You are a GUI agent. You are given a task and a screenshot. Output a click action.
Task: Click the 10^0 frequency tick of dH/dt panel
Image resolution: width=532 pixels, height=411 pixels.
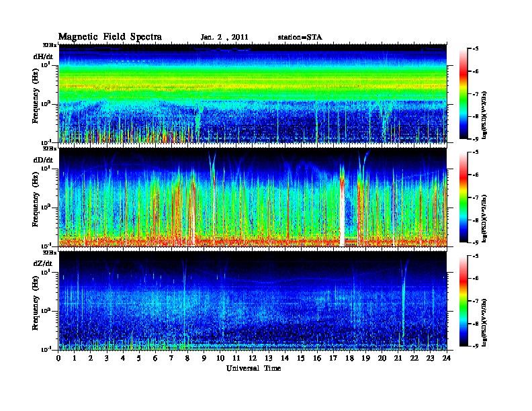45,104
